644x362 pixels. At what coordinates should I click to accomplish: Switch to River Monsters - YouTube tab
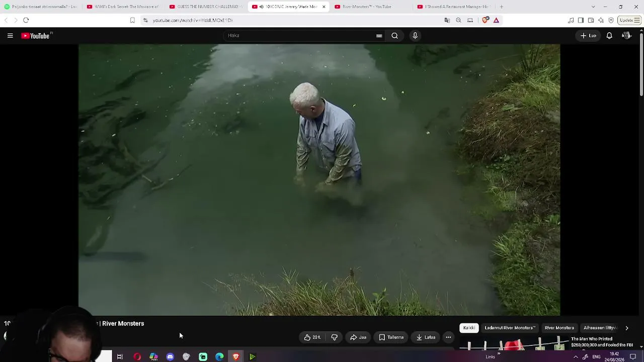[x=371, y=7]
